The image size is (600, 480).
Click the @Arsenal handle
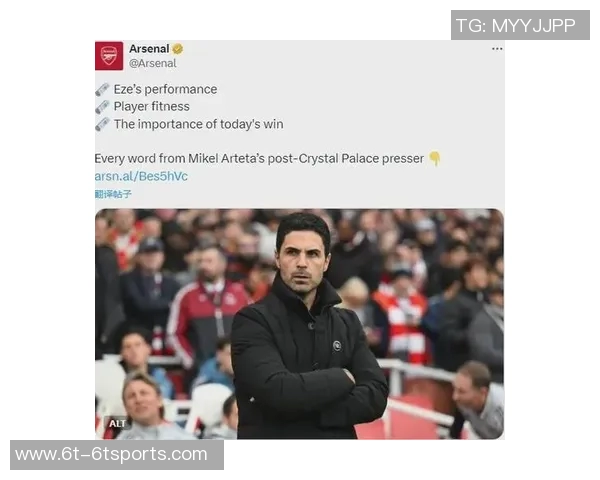[x=152, y=63]
